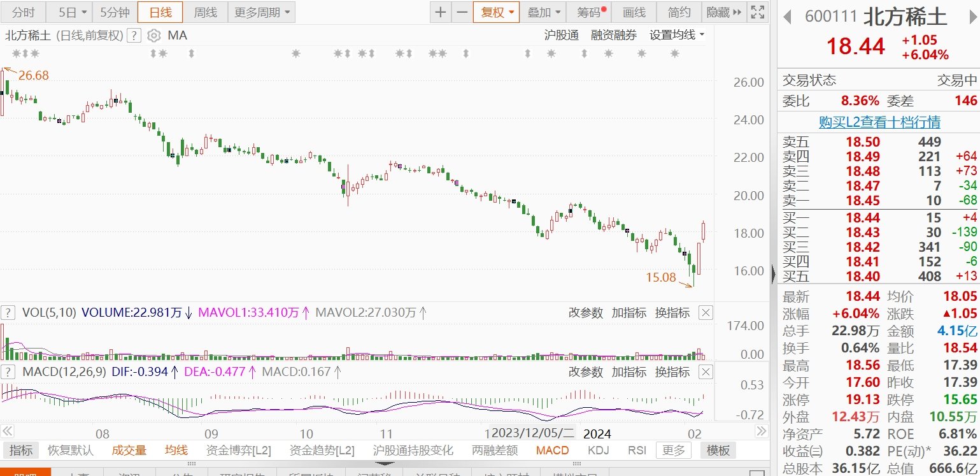Collapse right quote panel via divider arrow

pos(773,274)
